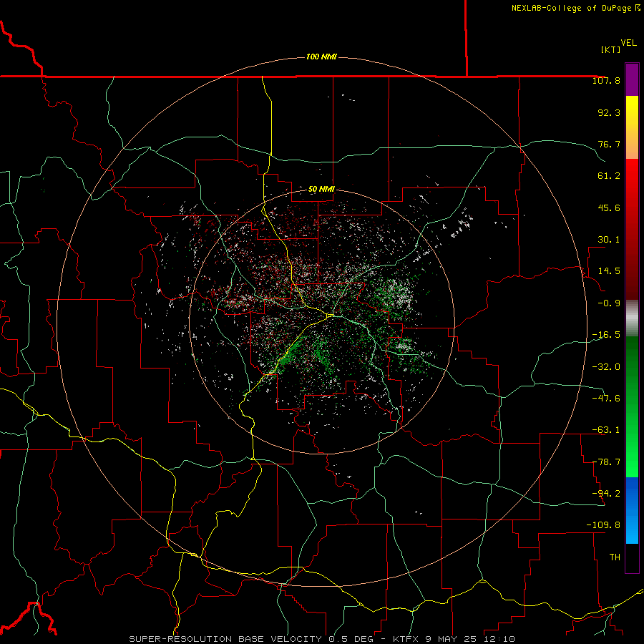This screenshot has height=644, width=644.
Task: Click the TH threshold label in legend
Action: click(615, 557)
